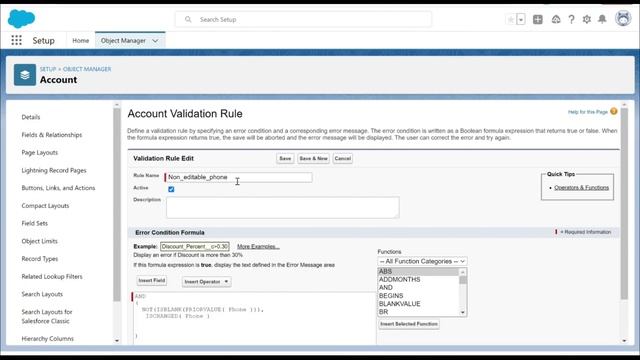Open Buttons, Links, and Actions

[58, 188]
